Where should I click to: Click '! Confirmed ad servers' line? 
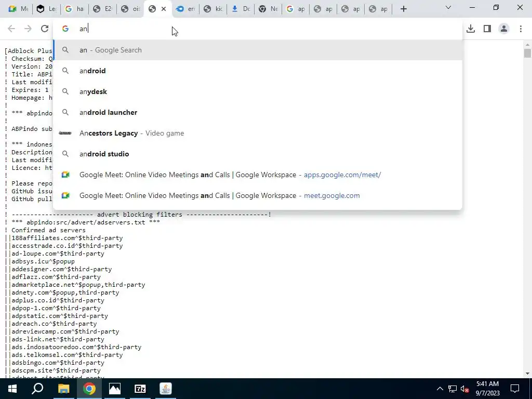pyautogui.click(x=45, y=230)
